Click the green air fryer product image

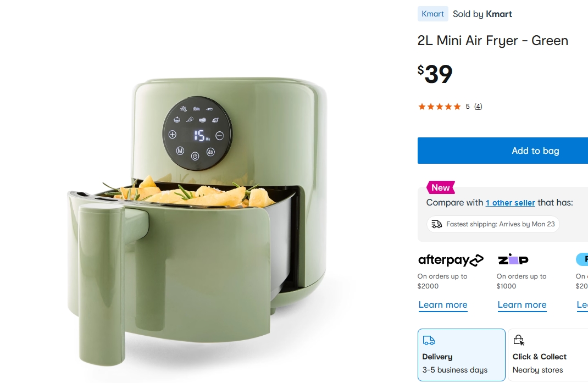(197, 221)
